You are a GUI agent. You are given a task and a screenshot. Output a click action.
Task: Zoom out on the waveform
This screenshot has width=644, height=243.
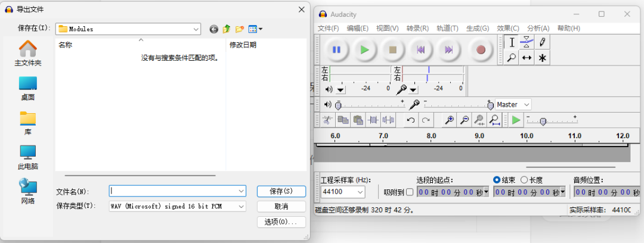click(x=465, y=120)
